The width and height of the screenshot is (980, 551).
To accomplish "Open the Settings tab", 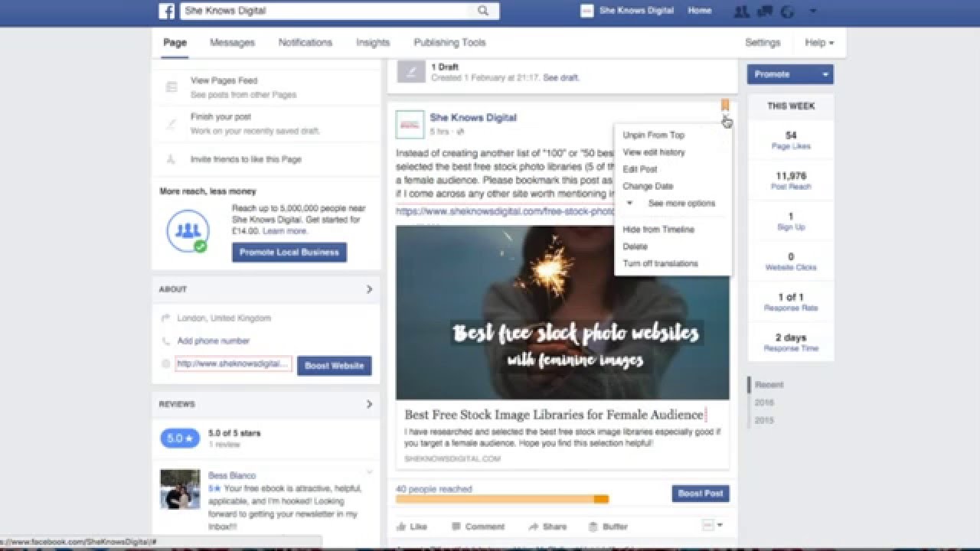I will coord(763,43).
